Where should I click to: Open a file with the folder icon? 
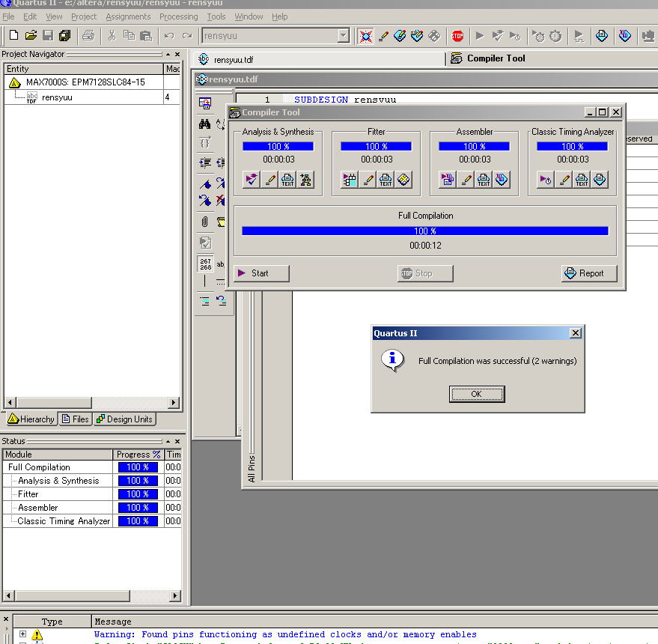pyautogui.click(x=31, y=36)
